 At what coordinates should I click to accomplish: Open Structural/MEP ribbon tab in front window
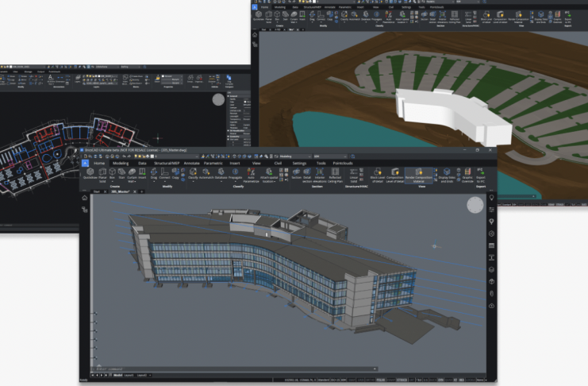(x=164, y=163)
